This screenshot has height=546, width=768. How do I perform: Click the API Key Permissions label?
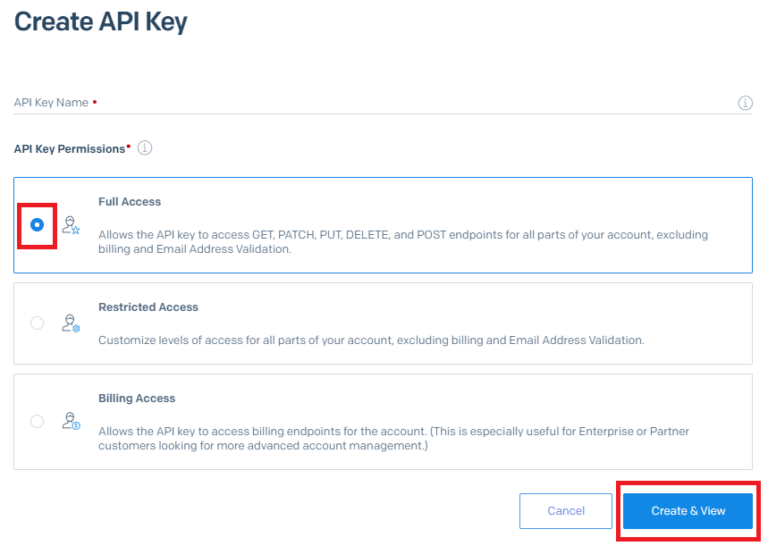tap(70, 148)
